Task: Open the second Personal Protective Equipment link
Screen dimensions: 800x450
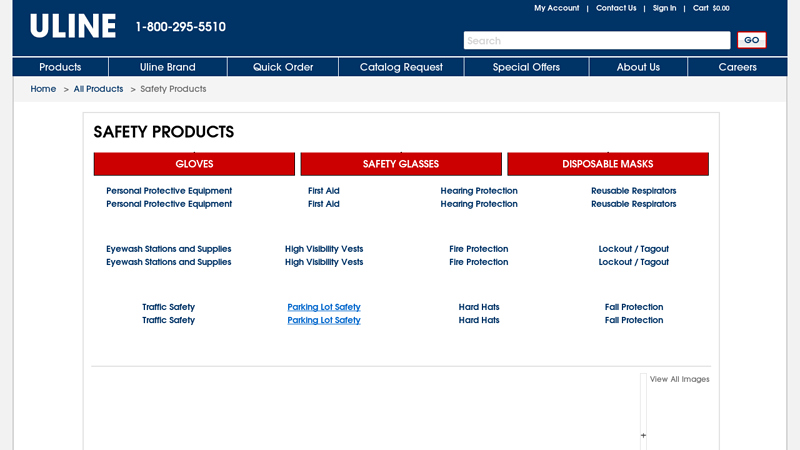Action: (169, 204)
